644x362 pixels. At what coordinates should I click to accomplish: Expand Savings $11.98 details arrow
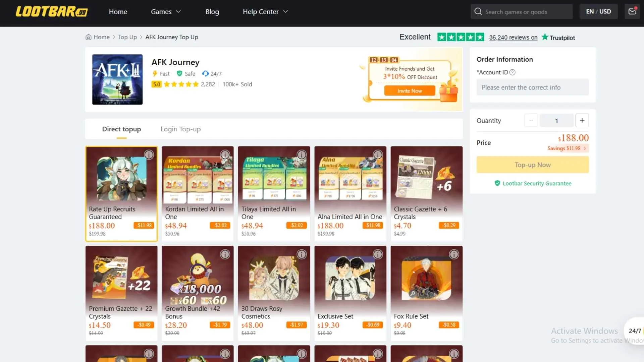pos(585,148)
